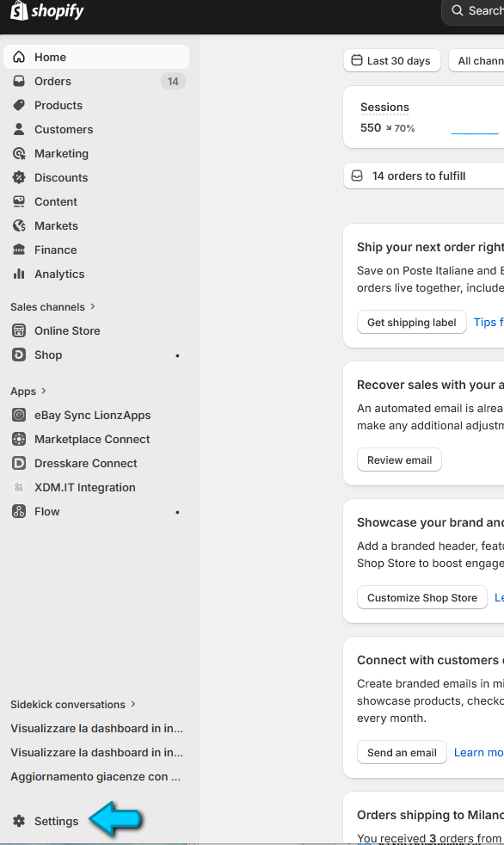
Task: Click the Analytics bar chart icon
Action: pyautogui.click(x=19, y=274)
